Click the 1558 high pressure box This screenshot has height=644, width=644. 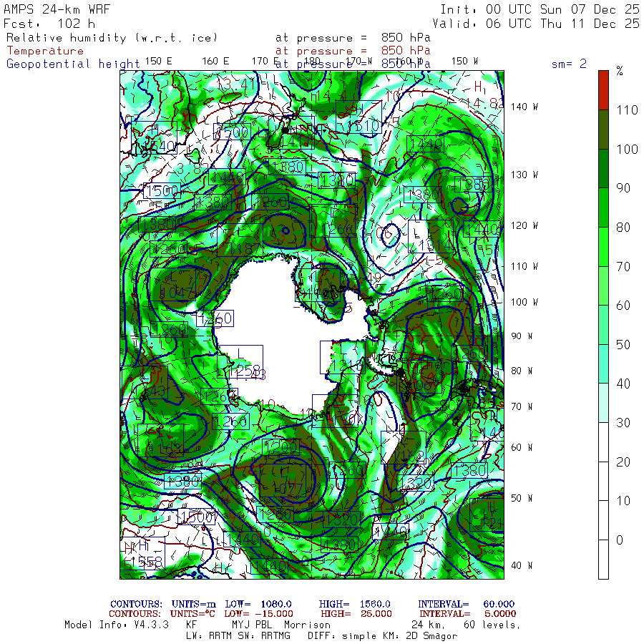click(143, 554)
